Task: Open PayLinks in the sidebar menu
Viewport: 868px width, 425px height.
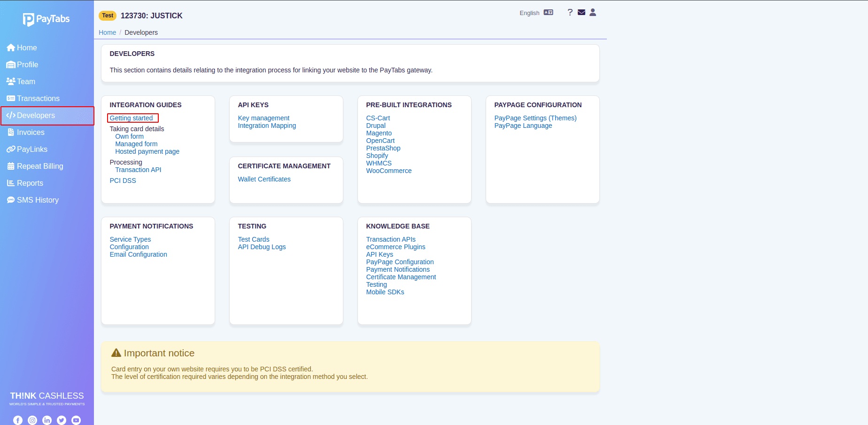Action: point(32,150)
